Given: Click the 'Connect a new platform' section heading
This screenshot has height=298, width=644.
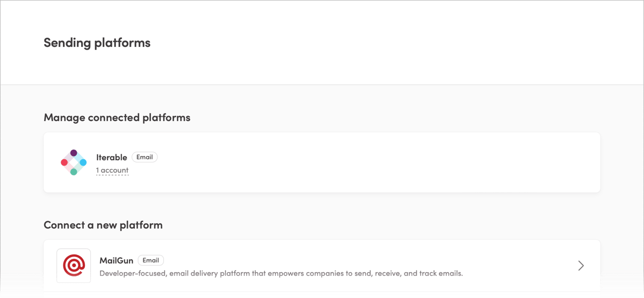Looking at the screenshot, I should pos(103,225).
